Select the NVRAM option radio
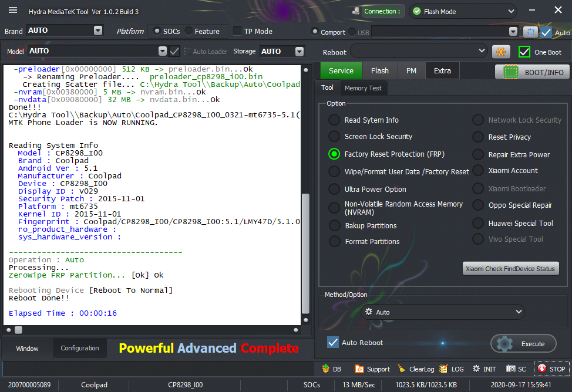The width and height of the screenshot is (572, 392). (x=334, y=208)
